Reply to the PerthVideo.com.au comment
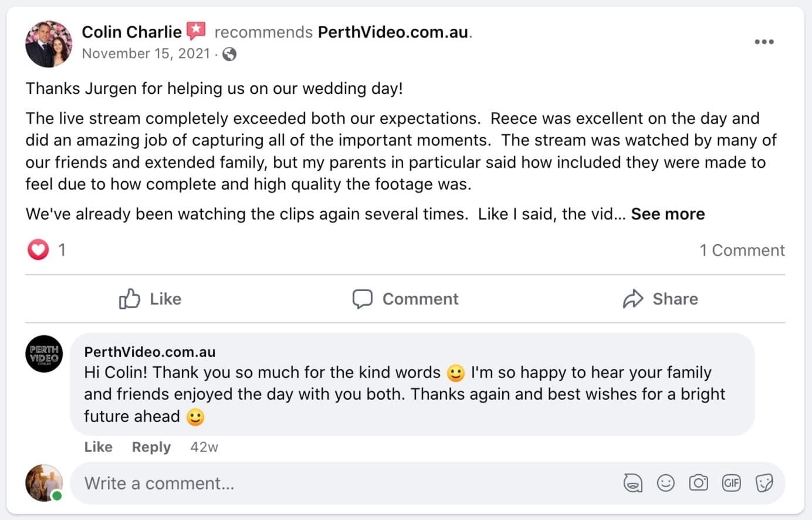The image size is (812, 520). 151,447
